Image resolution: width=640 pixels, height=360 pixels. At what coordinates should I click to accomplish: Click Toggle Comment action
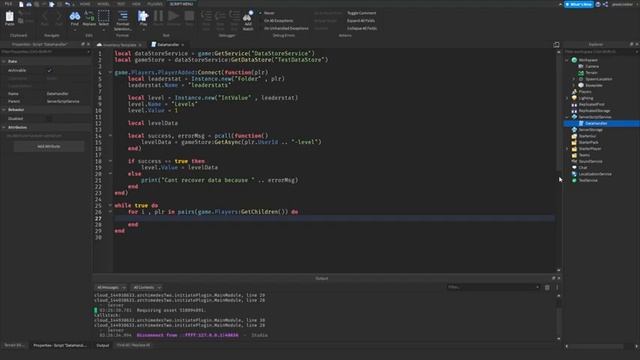[x=361, y=13]
